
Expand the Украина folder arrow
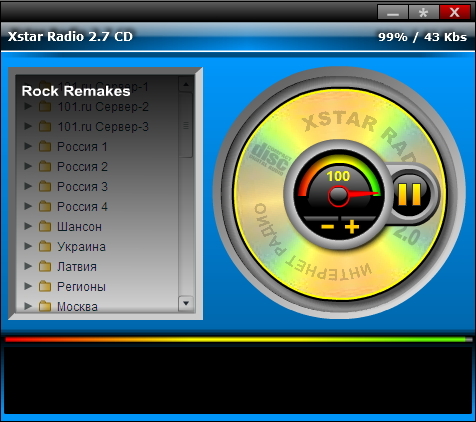[28, 246]
